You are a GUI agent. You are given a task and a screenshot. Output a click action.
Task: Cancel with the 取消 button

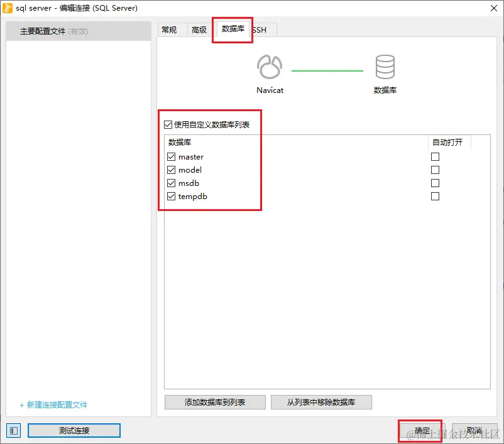coord(474,431)
